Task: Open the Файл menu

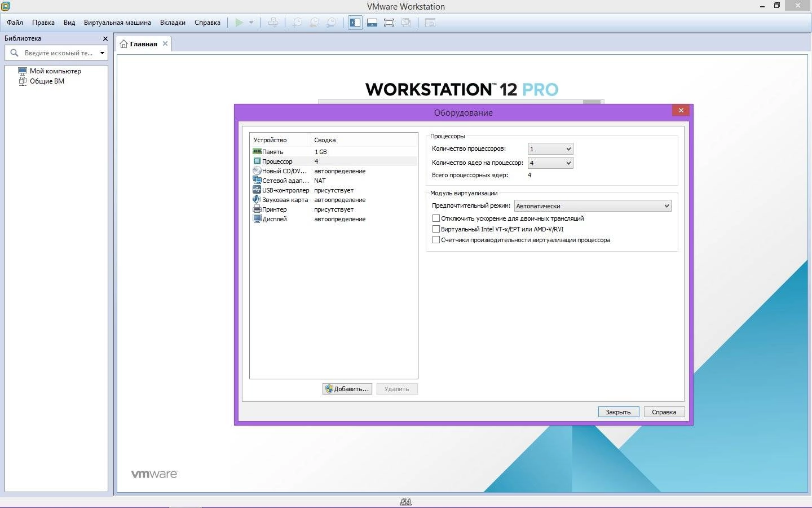Action: click(x=15, y=23)
